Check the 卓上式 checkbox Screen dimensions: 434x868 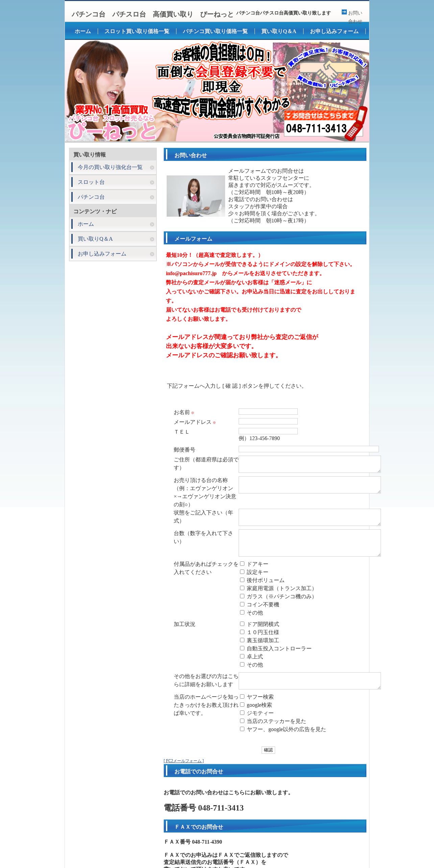tap(242, 656)
